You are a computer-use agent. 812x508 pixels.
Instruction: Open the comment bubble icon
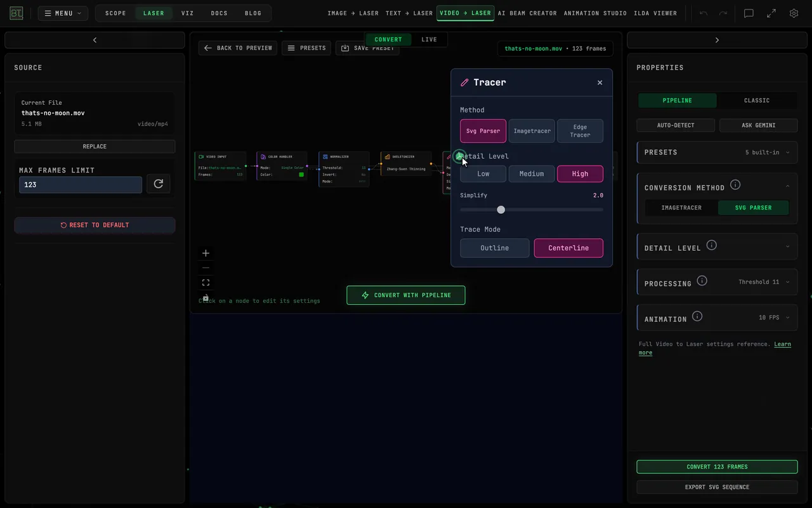(x=749, y=13)
